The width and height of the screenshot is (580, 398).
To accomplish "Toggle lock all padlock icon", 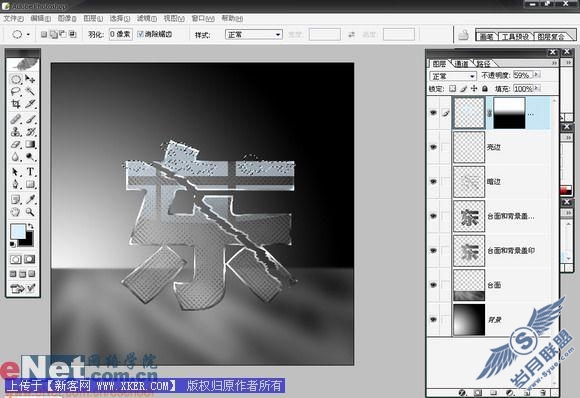I will pos(485,89).
